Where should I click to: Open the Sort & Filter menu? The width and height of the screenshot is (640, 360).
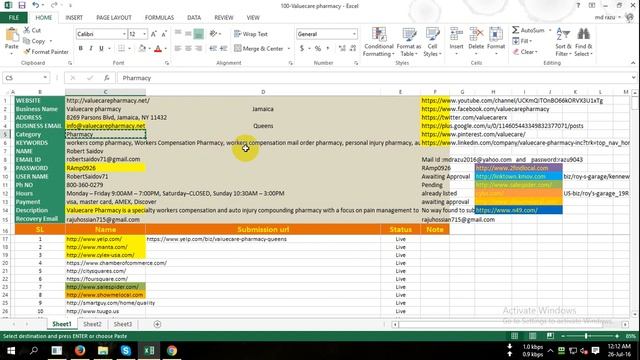(563, 42)
